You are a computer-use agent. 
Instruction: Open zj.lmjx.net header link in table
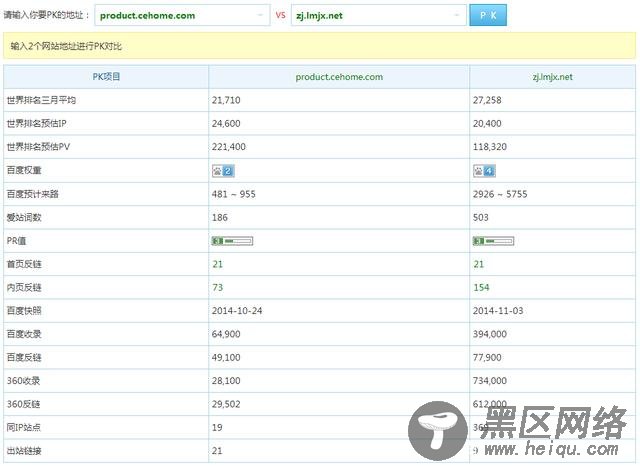[x=552, y=77]
